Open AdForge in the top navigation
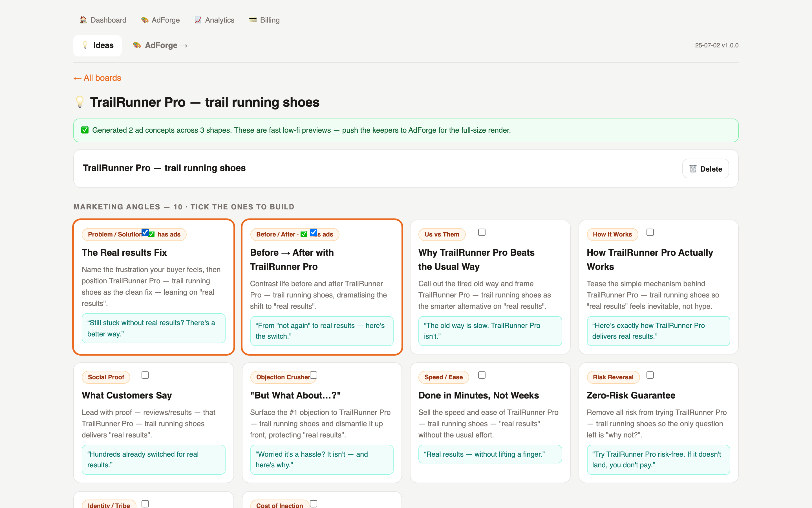The image size is (812, 508). click(x=160, y=20)
